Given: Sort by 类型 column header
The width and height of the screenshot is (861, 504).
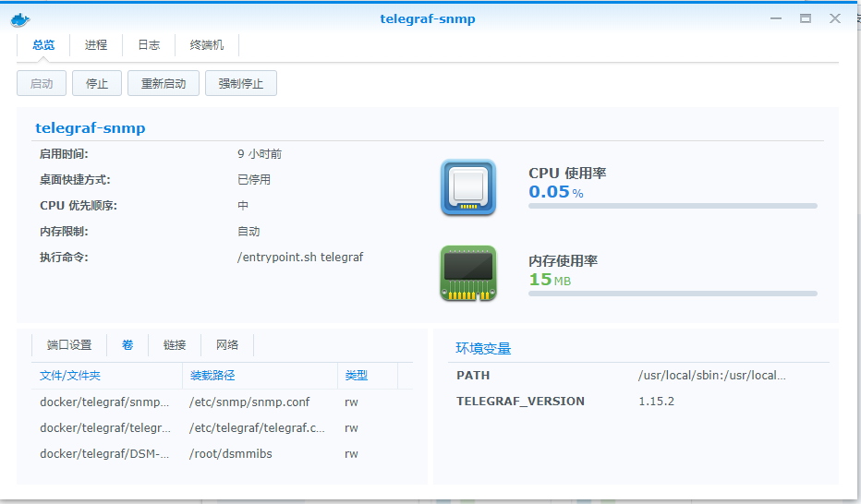Looking at the screenshot, I should tap(368, 376).
